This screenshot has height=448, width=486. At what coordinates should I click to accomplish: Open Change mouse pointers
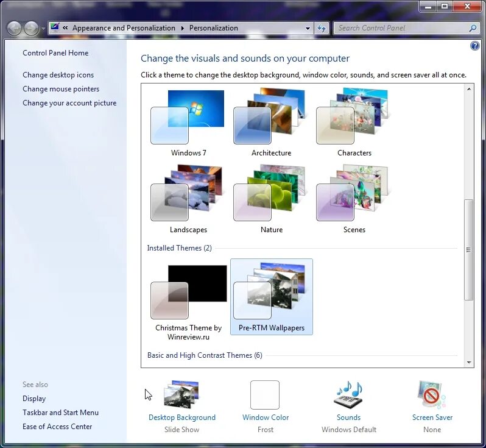(x=61, y=89)
